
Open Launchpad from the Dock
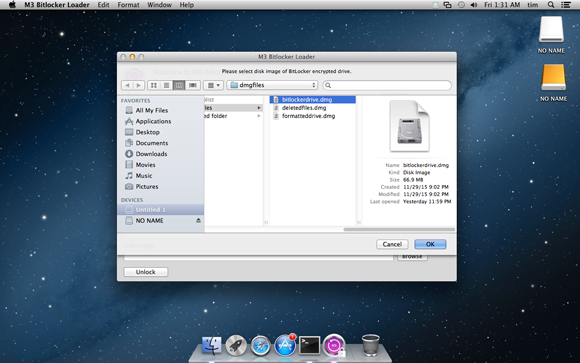(x=236, y=346)
